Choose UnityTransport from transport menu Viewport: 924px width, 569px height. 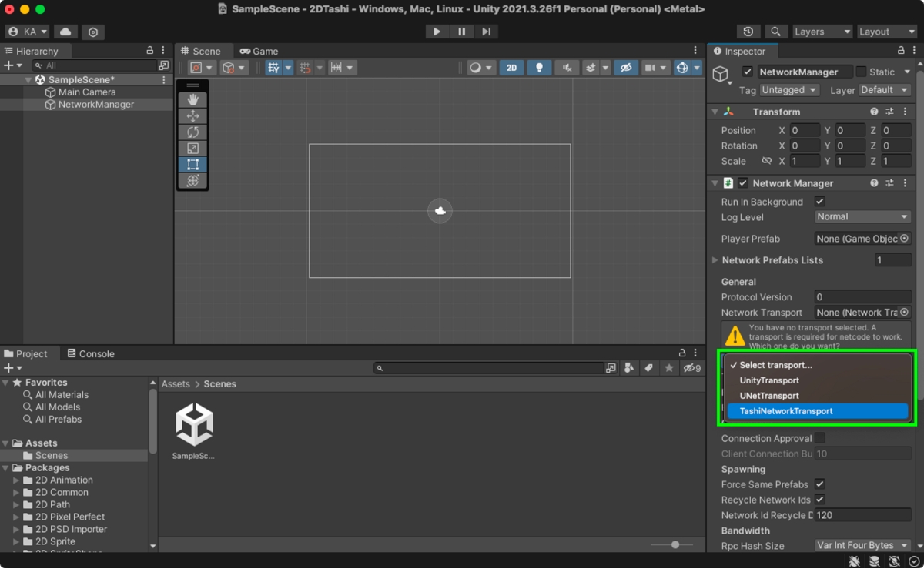coord(818,380)
